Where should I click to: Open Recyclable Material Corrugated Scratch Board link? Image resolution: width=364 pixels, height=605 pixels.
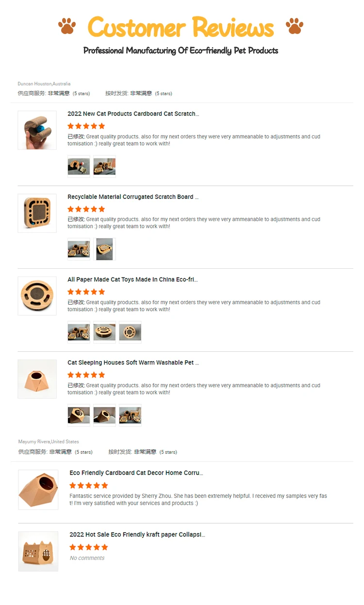(x=133, y=197)
